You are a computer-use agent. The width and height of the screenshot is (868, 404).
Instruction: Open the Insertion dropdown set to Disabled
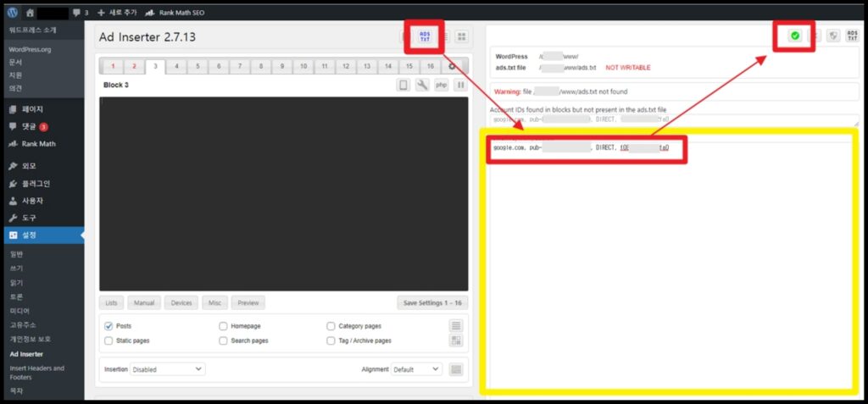tap(167, 369)
